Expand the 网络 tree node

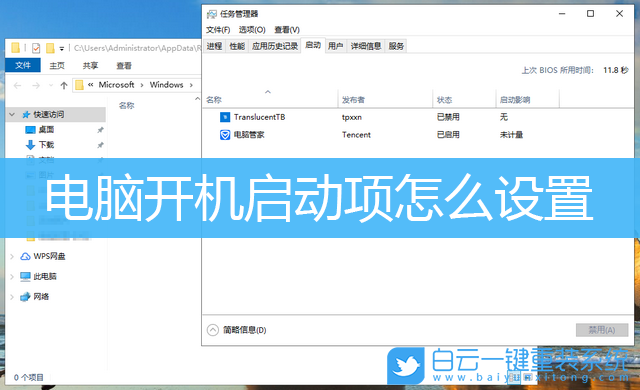click(x=12, y=297)
